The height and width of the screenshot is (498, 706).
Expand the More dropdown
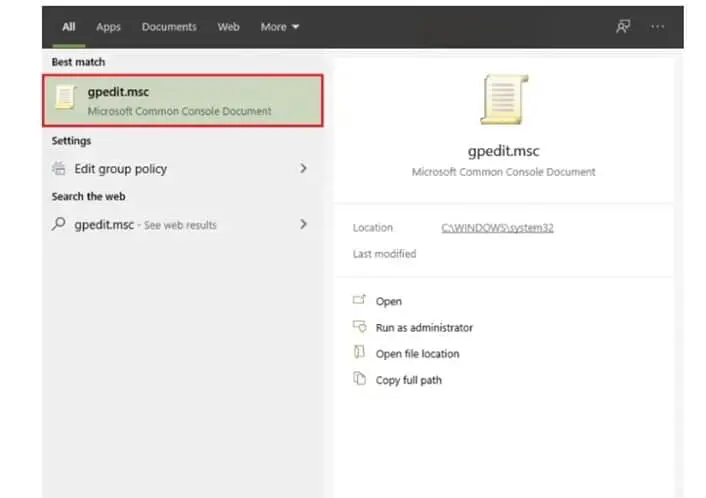280,27
